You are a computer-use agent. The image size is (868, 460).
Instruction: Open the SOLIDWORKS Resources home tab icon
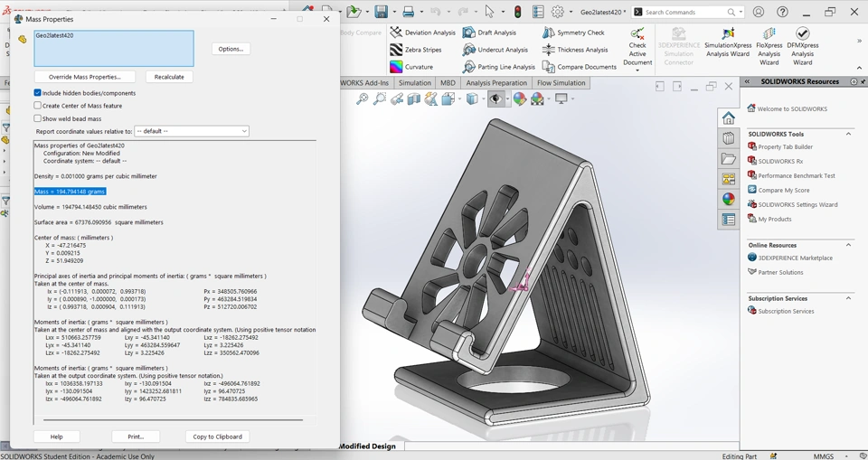729,117
